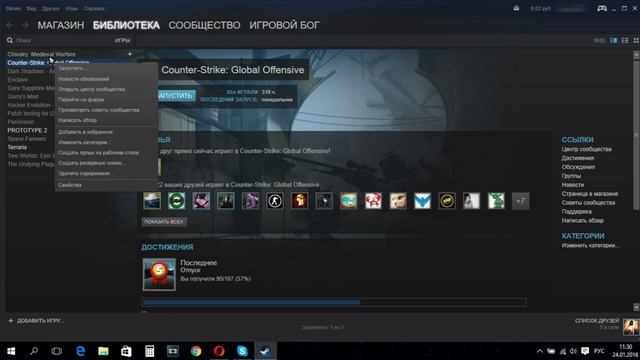Open the friend avatar showing a red crab
Screen dimensions: 640x360
tap(373, 201)
